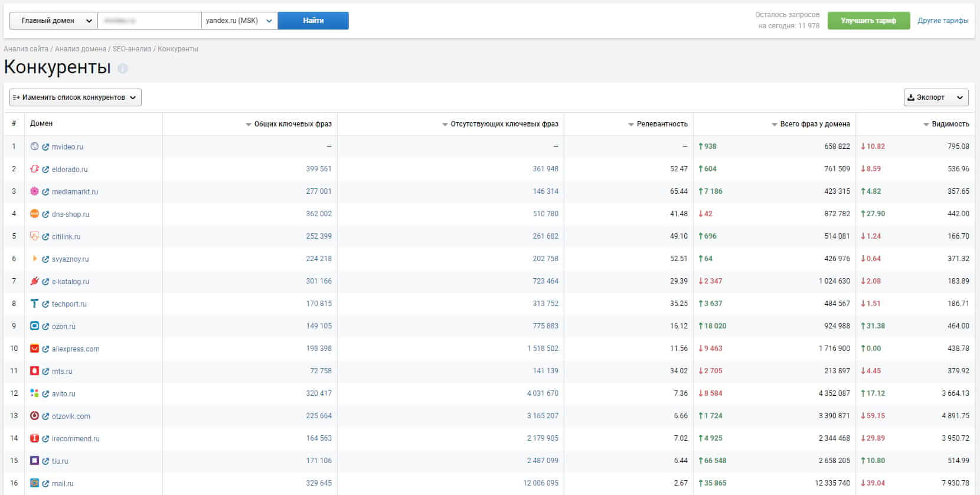980x495 pixels.
Task: Click the techport.ru T favicon
Action: (x=34, y=304)
